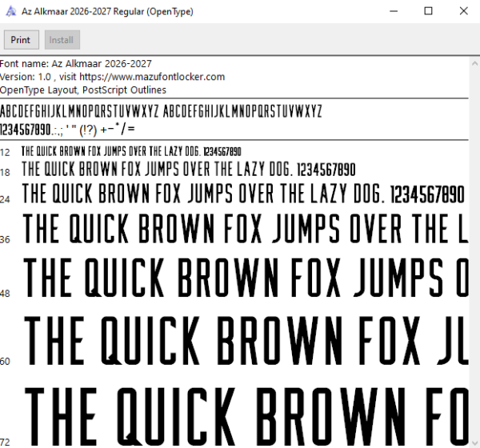Click the ABCDEFGHIJKLMNOPQRSTUVWXYZ alphabet sample line
Image resolution: width=480 pixels, height=448 pixels.
point(161,111)
